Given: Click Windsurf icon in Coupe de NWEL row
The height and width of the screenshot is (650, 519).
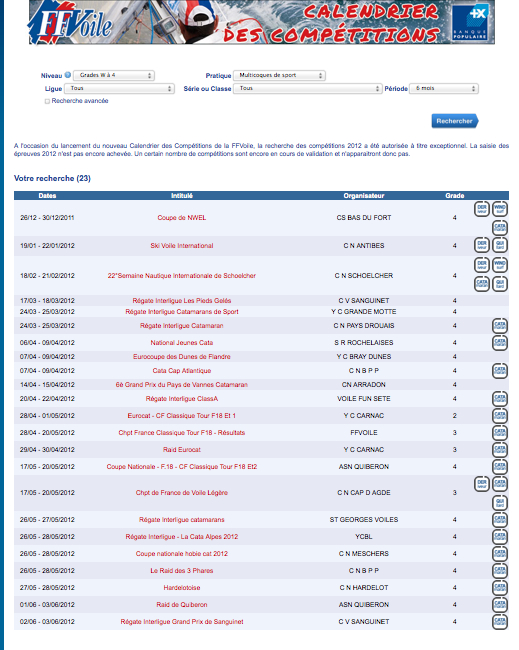Looking at the screenshot, I should pyautogui.click(x=500, y=209).
